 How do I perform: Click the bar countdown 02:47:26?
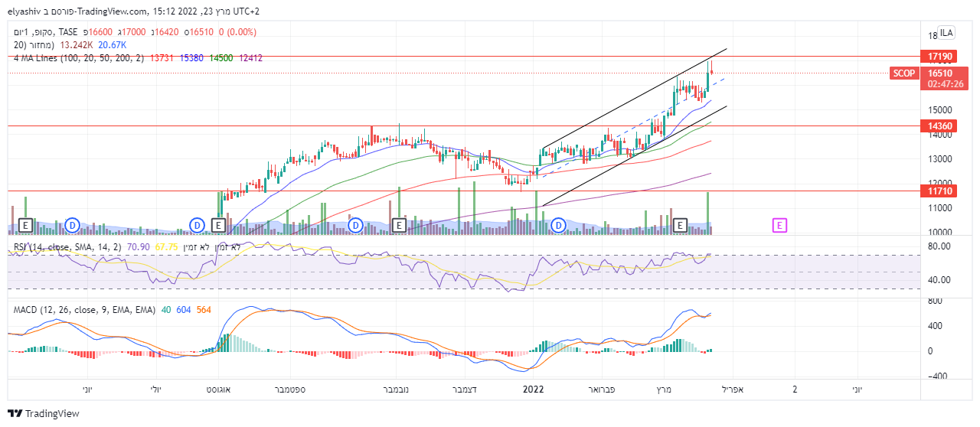(945, 84)
